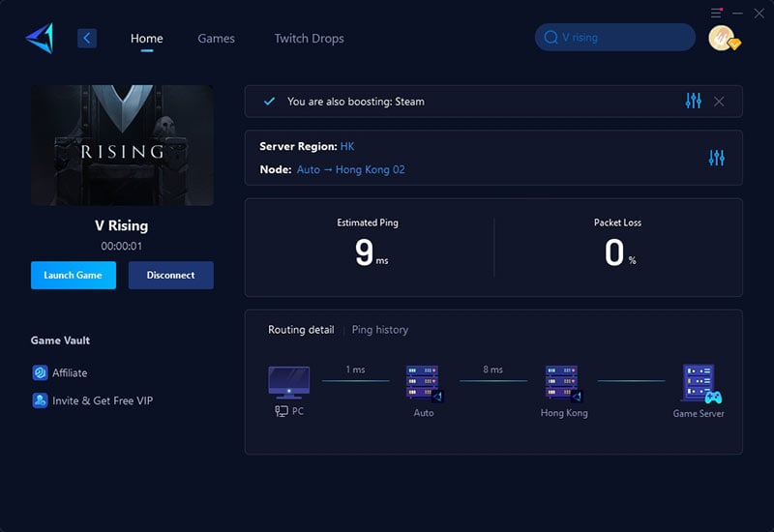
Task: Select node Auto → Hong Kong 02
Action: 351,170
